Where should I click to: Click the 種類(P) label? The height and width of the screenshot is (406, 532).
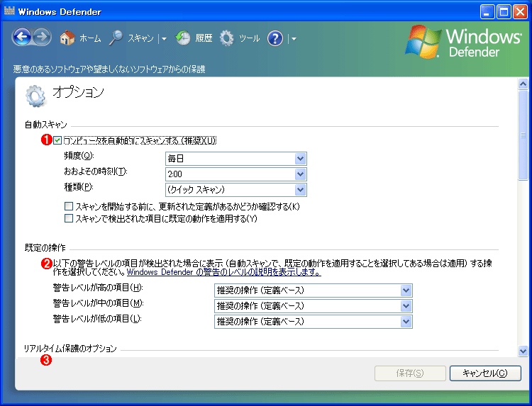(x=79, y=187)
